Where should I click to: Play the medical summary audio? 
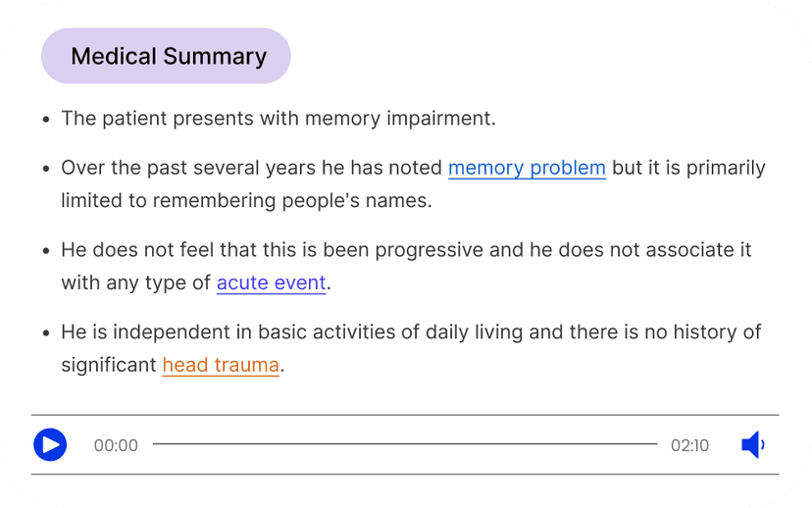coord(50,444)
